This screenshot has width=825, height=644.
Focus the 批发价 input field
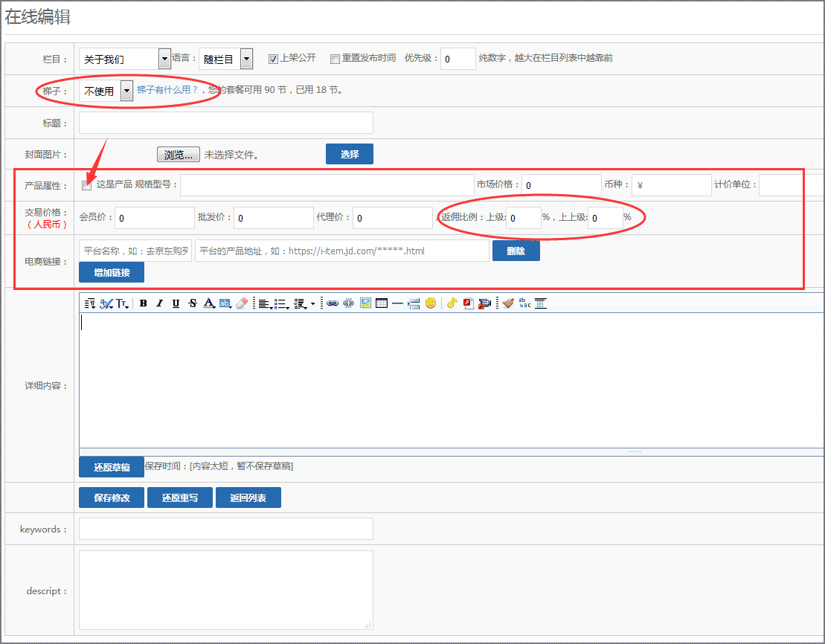tap(274, 218)
